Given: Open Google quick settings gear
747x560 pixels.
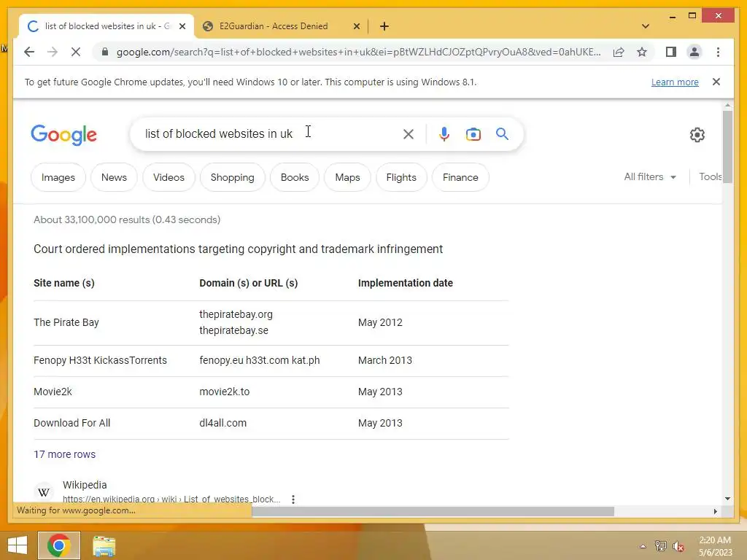Looking at the screenshot, I should point(697,135).
